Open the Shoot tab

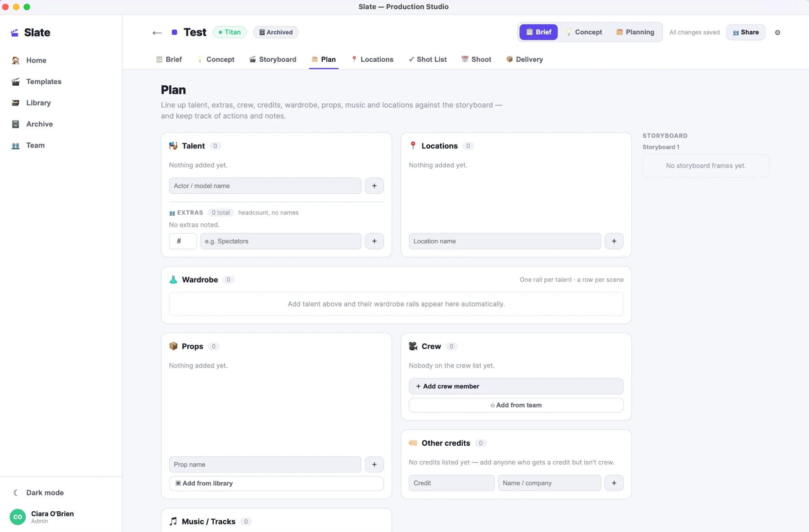[477, 59]
